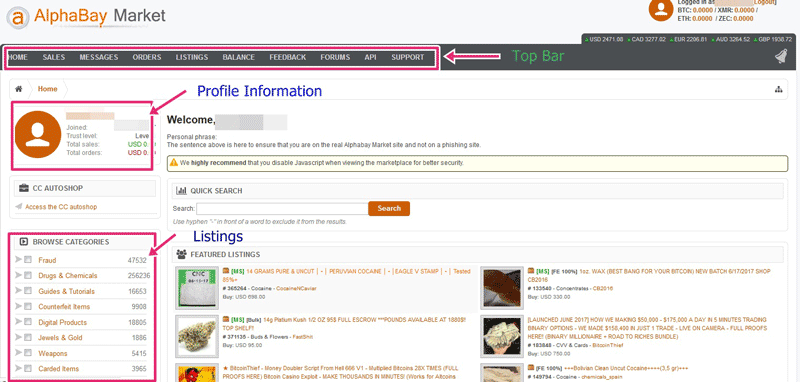This screenshot has height=382, width=800.
Task: Tick the Jewels & Gold checkbox
Action: coord(28,338)
